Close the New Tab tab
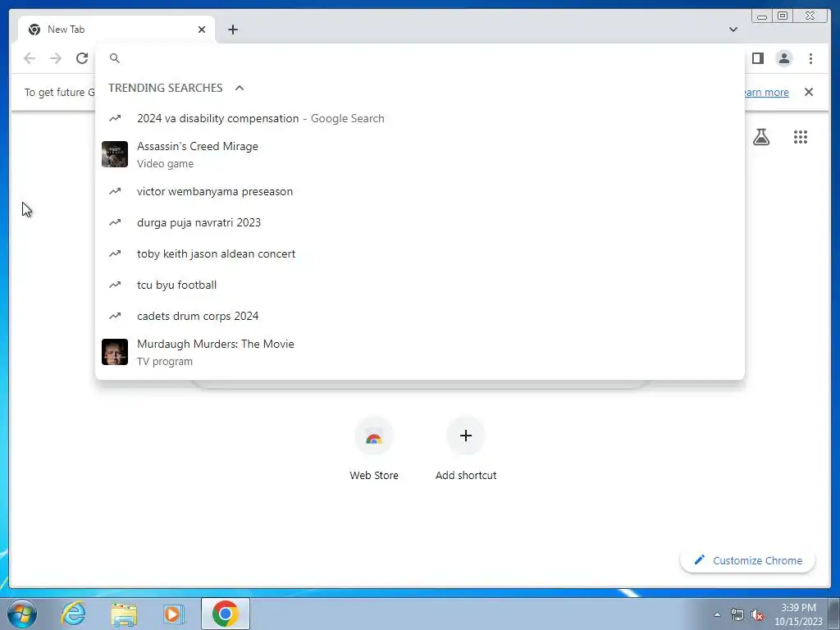 [202, 30]
